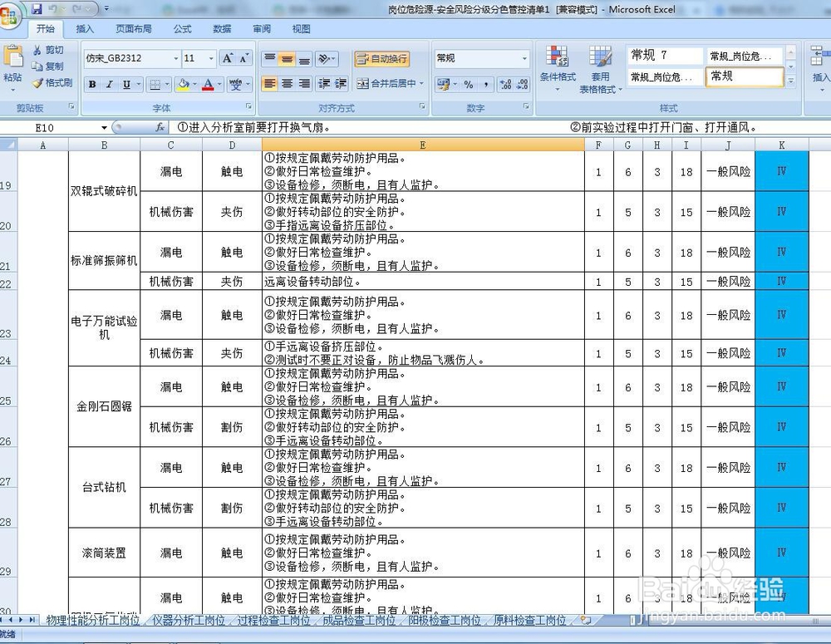The width and height of the screenshot is (831, 644).
Task: Toggle italic formatting
Action: (109, 84)
